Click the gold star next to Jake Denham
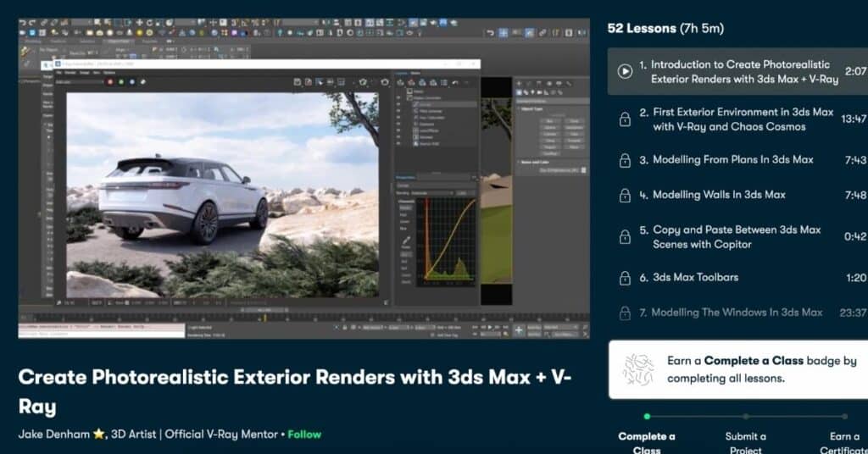 click(x=99, y=434)
